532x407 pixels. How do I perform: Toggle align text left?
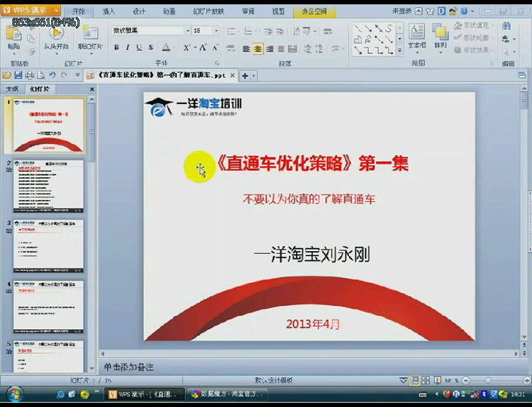coord(246,49)
